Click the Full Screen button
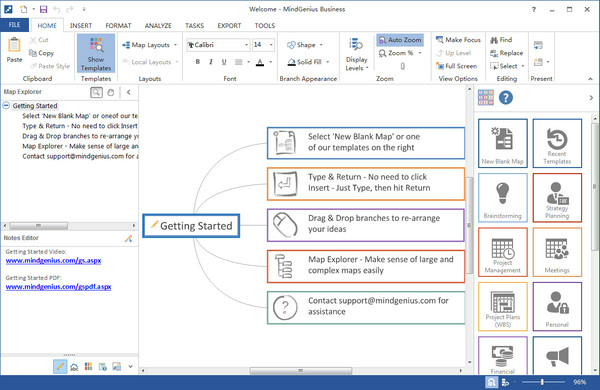The image size is (600, 390). click(457, 66)
